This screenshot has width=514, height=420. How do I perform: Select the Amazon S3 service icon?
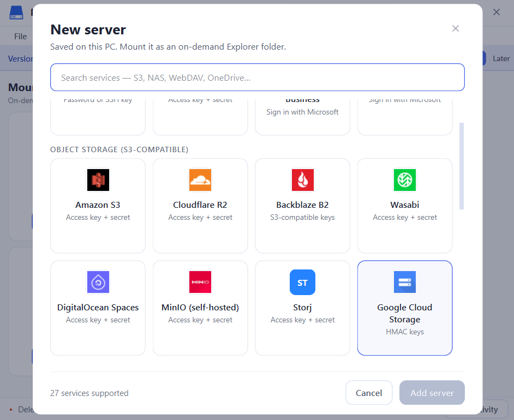click(98, 180)
